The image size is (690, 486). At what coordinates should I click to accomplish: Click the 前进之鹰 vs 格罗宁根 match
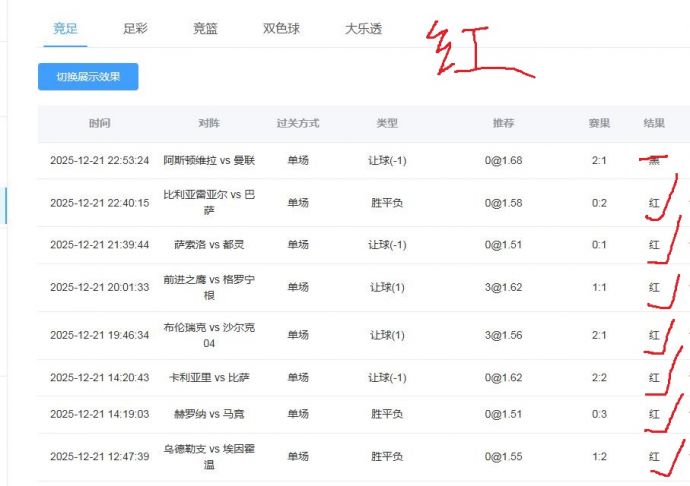pos(209,287)
